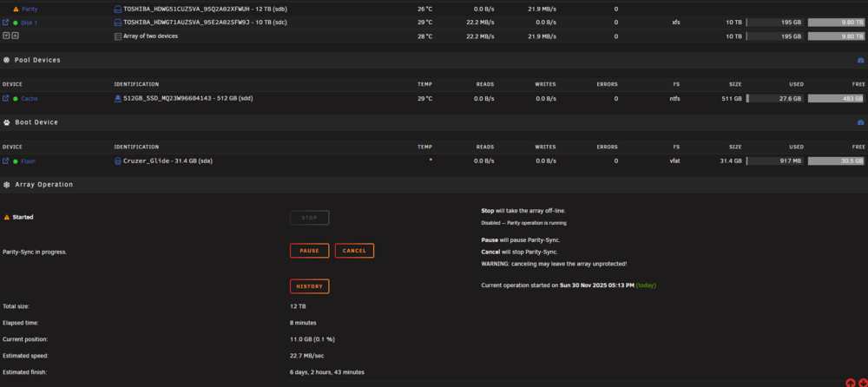Pause the Parity-Sync with PAUSE button
Viewport: 868px width, 387px height.
point(310,251)
